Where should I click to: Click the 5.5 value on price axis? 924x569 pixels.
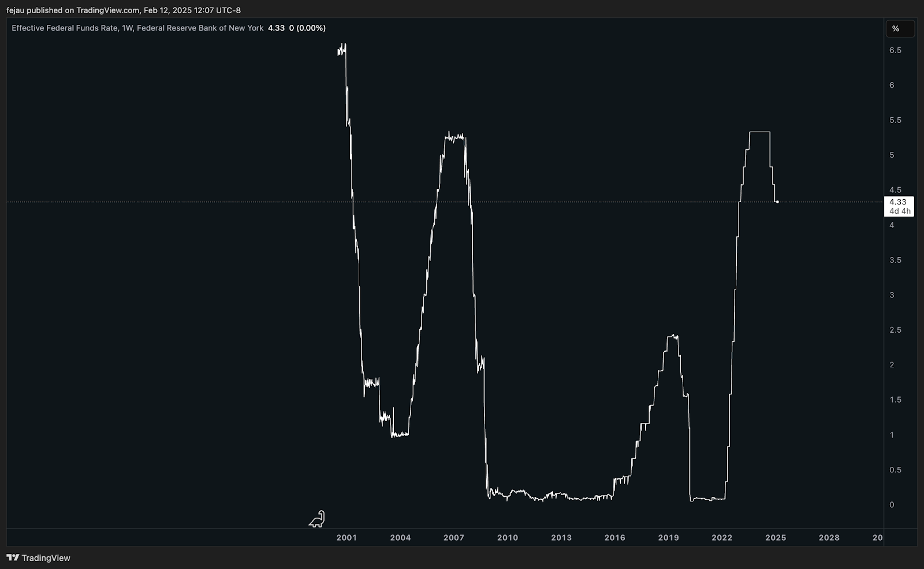click(x=895, y=120)
